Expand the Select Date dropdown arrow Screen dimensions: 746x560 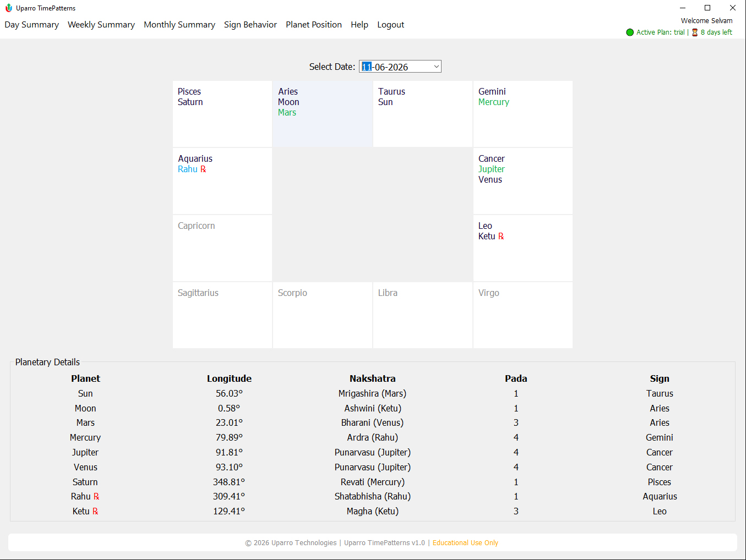[436, 67]
